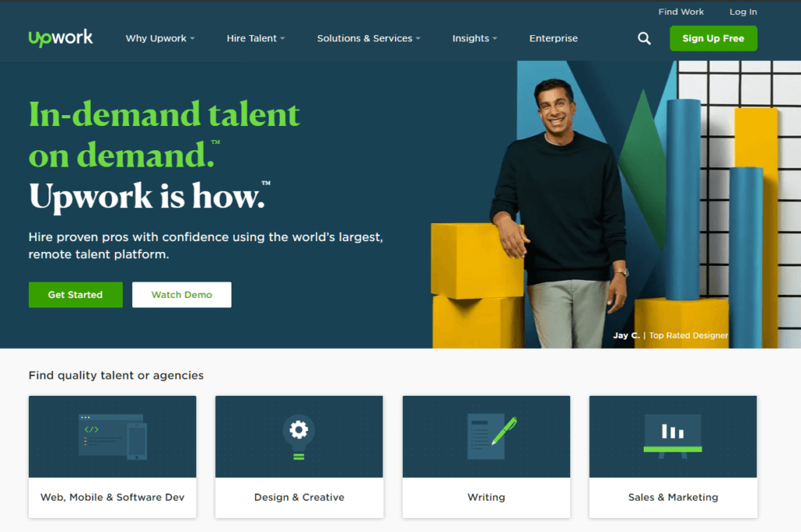The height and width of the screenshot is (532, 801).
Task: Click the Upwork logo
Action: click(61, 38)
